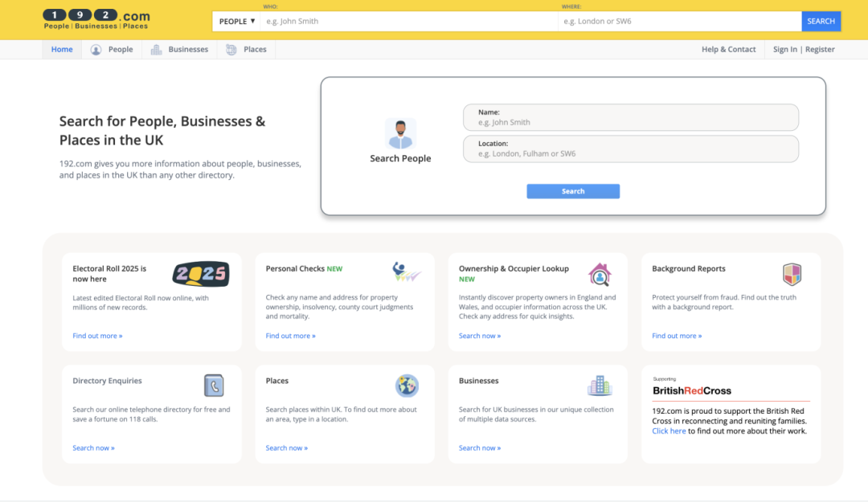Click the Background Reports shield icon
The image size is (868, 502).
coord(792,274)
